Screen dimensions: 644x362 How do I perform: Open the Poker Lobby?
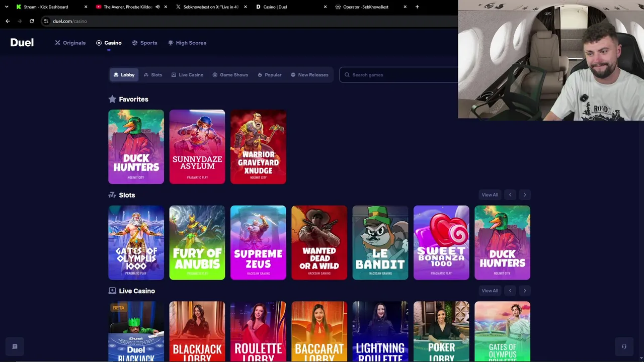coord(441,331)
